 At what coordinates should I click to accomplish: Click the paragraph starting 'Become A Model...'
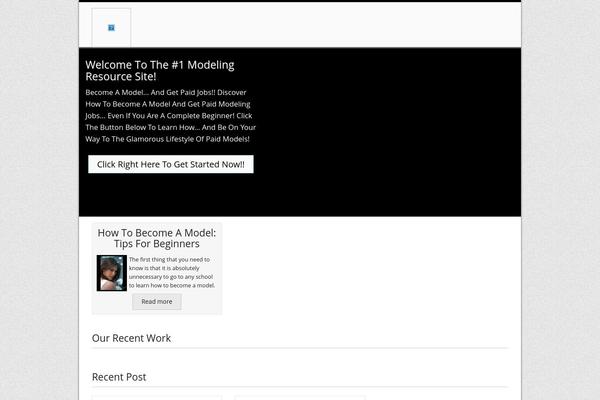click(171, 116)
